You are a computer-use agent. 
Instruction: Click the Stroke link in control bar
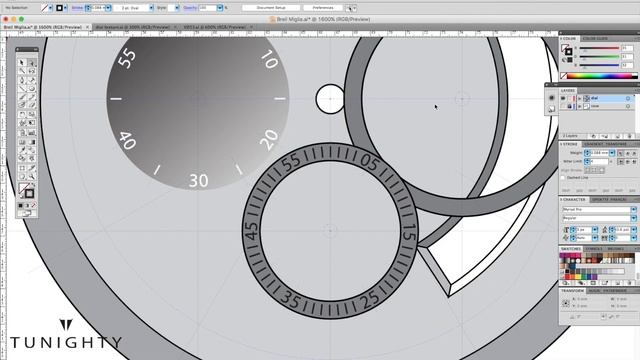[x=77, y=8]
